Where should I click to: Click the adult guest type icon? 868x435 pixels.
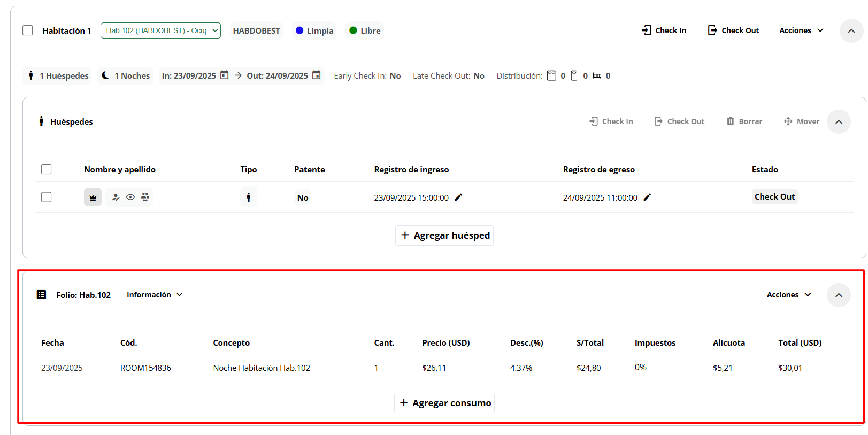(248, 197)
